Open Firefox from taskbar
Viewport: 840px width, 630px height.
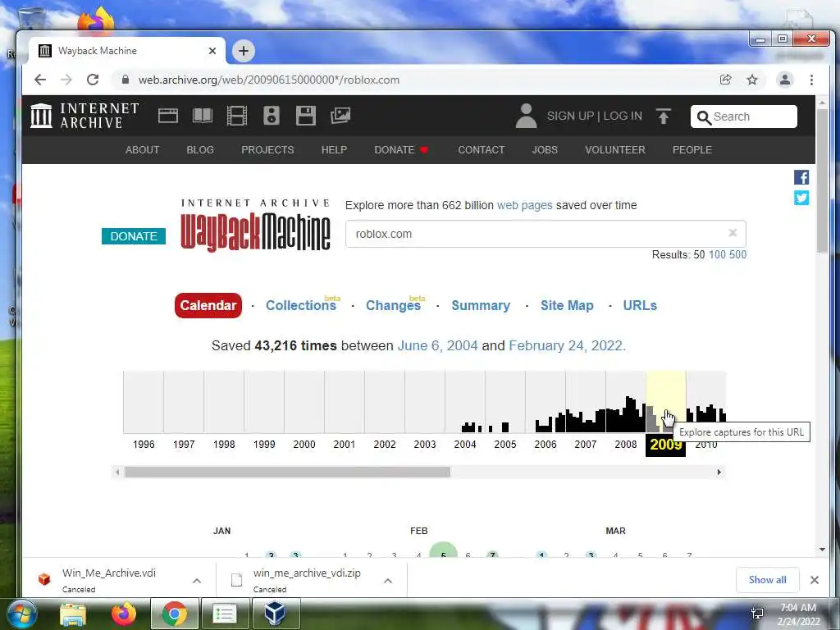124,614
